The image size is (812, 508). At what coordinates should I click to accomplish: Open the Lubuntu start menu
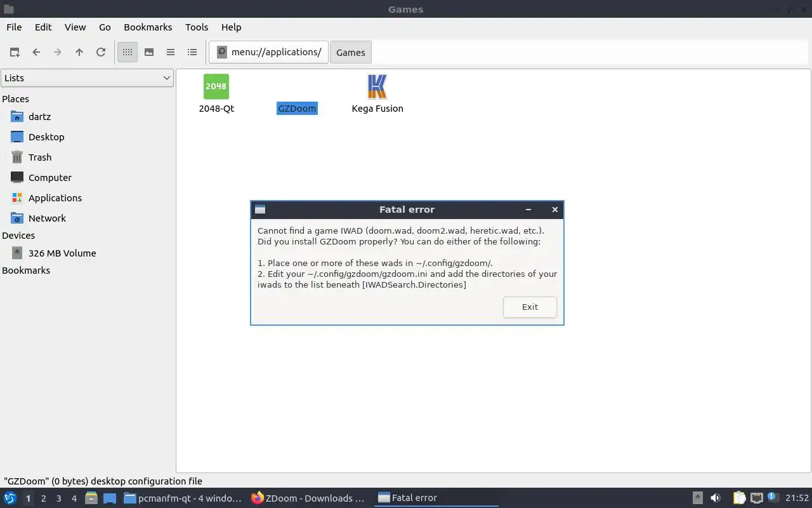tap(10, 498)
